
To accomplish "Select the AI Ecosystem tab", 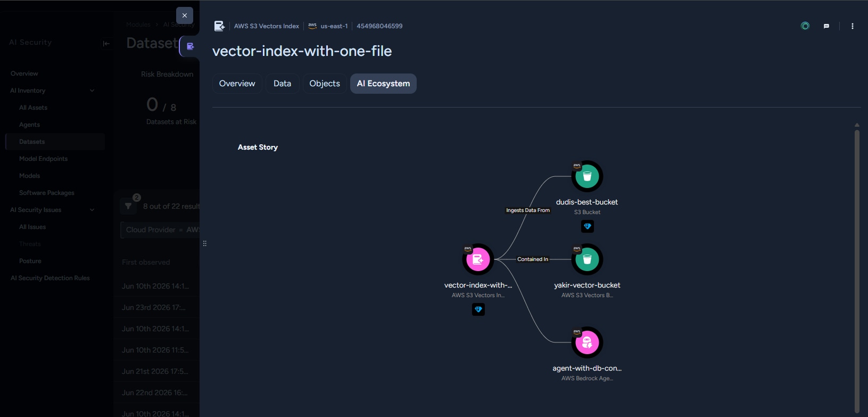I will coord(383,84).
